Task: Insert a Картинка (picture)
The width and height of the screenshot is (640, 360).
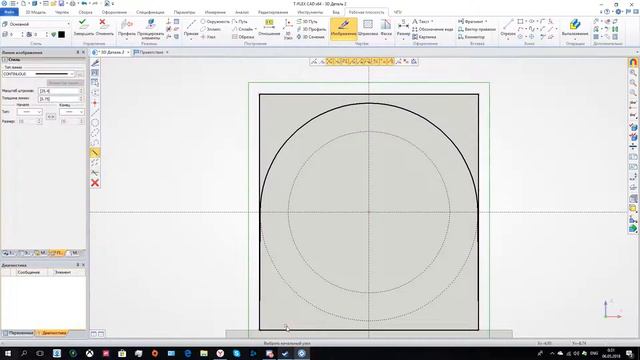Action: click(x=424, y=37)
